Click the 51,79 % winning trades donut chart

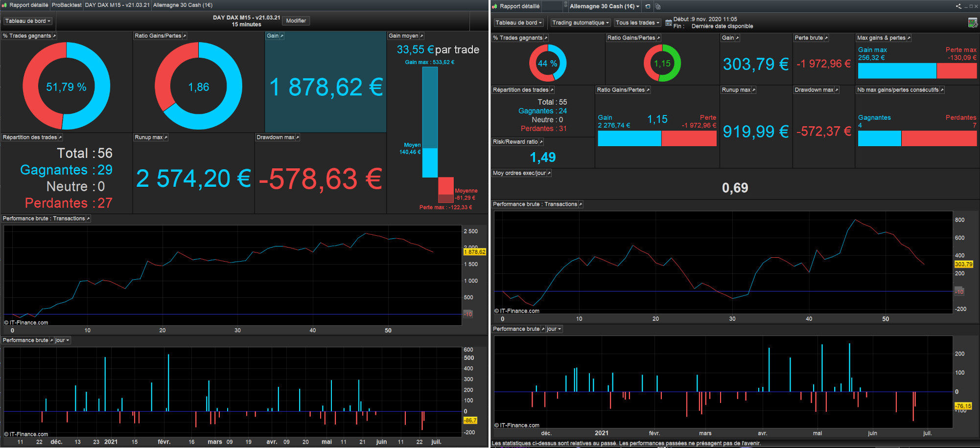point(67,87)
